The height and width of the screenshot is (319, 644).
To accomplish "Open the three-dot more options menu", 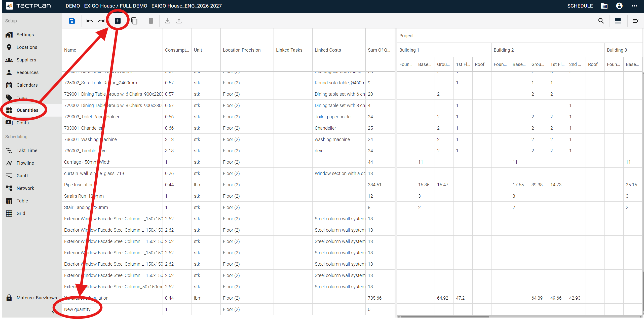I will [634, 6].
